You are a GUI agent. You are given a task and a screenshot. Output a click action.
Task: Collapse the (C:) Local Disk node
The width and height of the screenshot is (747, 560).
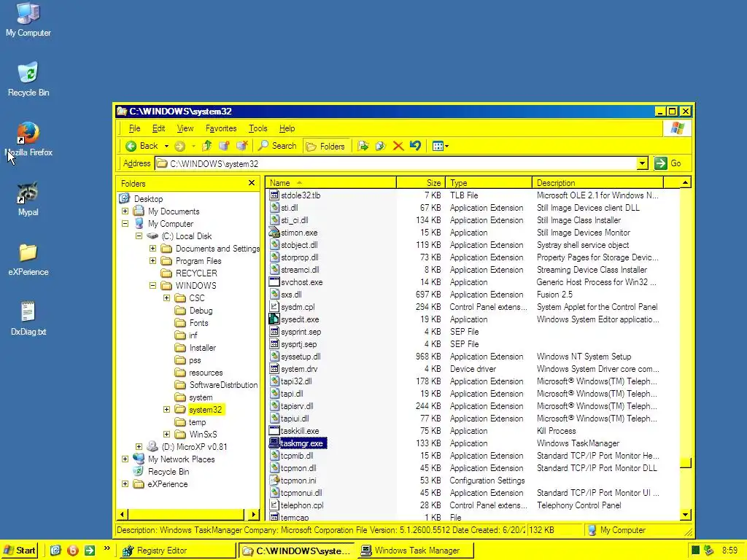click(139, 236)
